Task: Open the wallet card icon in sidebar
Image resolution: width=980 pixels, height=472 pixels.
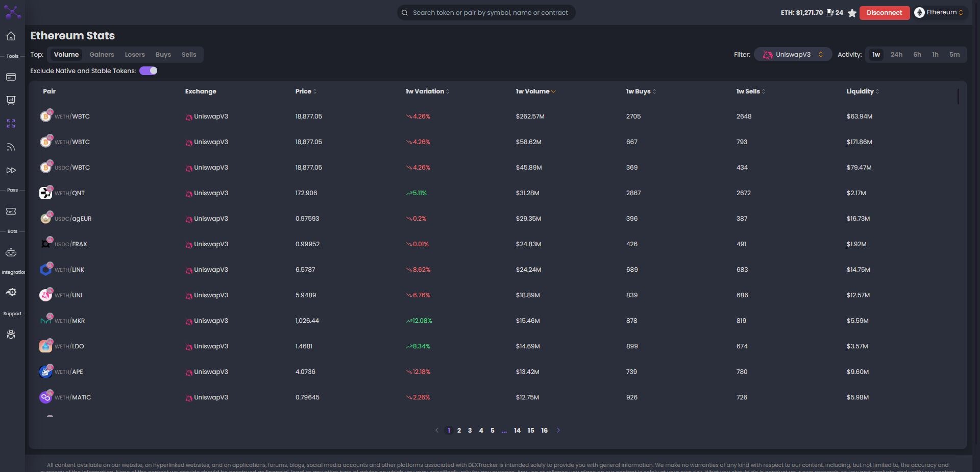Action: pos(11,77)
